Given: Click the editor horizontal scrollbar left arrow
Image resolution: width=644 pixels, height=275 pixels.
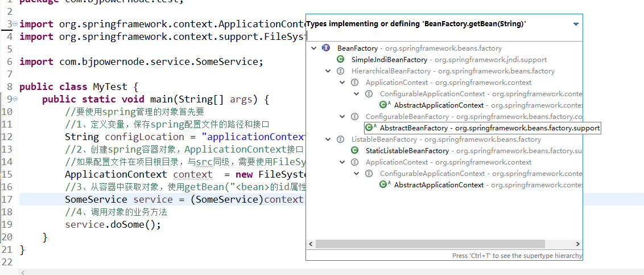Looking at the screenshot, I should coord(23,272).
